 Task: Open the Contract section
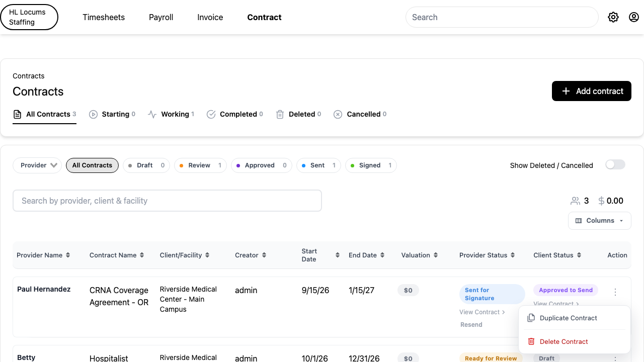[264, 17]
